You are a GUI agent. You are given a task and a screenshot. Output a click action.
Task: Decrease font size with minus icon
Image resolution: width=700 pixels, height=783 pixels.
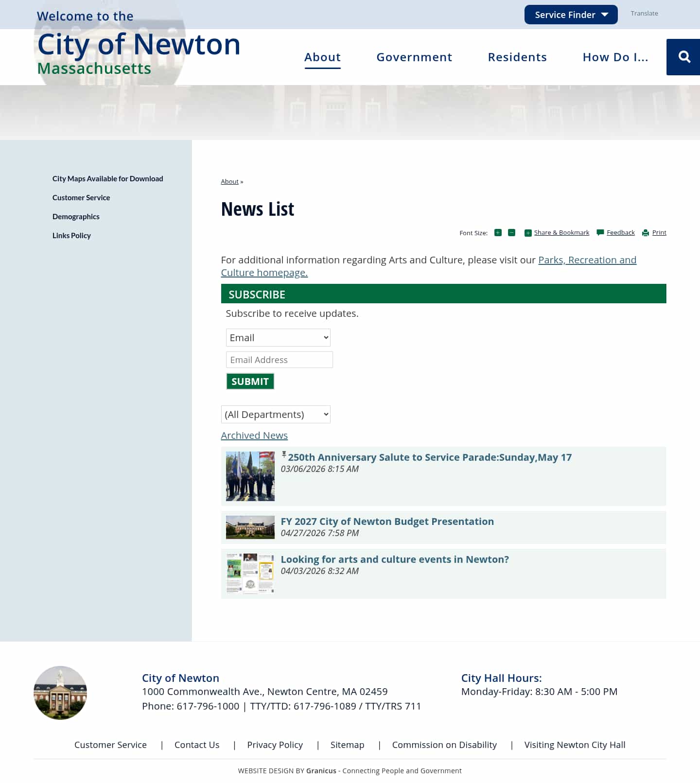(511, 233)
